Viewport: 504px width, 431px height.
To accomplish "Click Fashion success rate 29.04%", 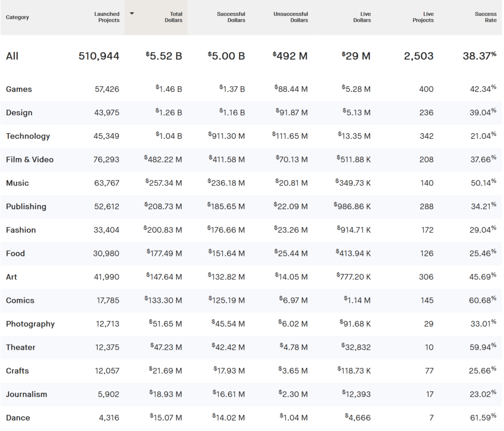I will pyautogui.click(x=484, y=230).
